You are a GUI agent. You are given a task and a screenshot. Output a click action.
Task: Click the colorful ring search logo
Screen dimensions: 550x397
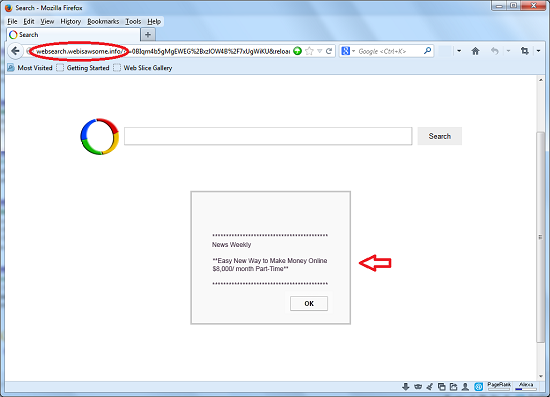[x=100, y=136]
